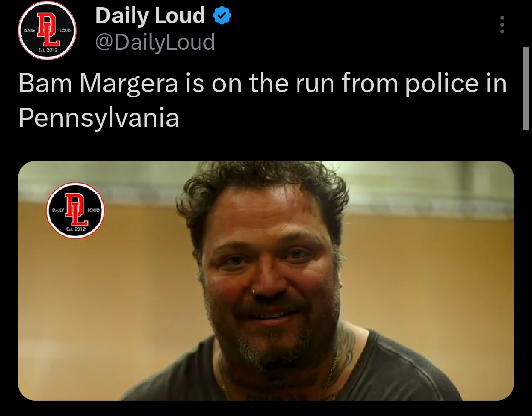Click the Est. 2012 text on profile avatar
The width and height of the screenshot is (532, 416).
(48, 51)
